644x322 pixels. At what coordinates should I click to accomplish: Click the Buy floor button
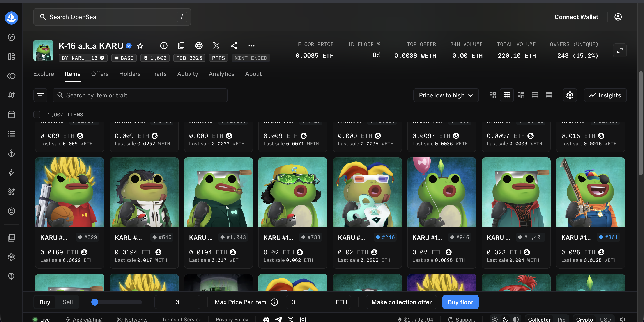460,302
